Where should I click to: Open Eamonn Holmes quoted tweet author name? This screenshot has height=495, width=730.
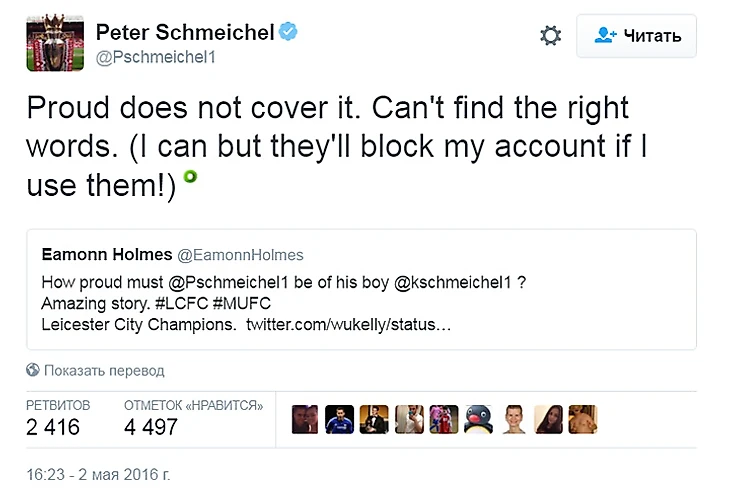(94, 255)
